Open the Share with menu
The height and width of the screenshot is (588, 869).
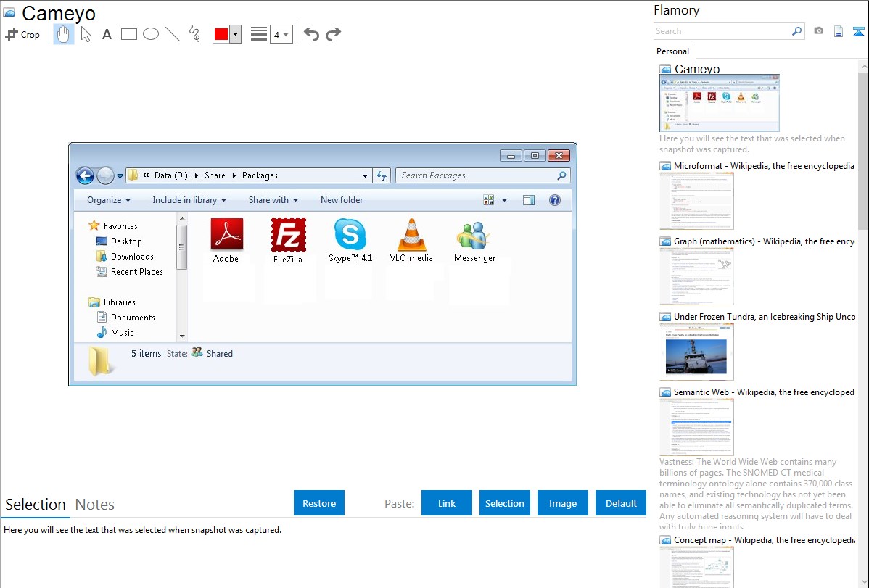[273, 200]
